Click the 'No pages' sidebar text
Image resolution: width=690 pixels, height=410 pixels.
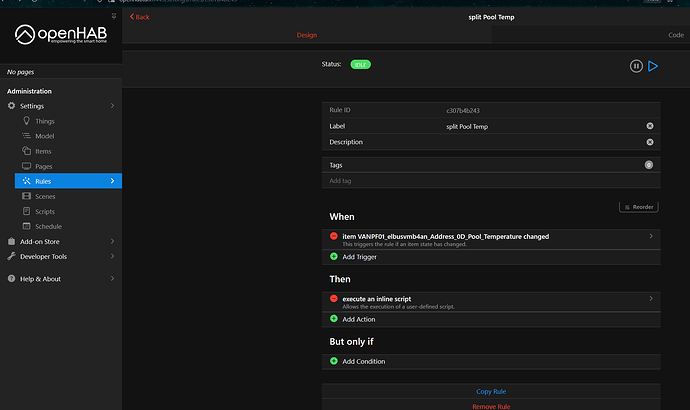[x=20, y=72]
